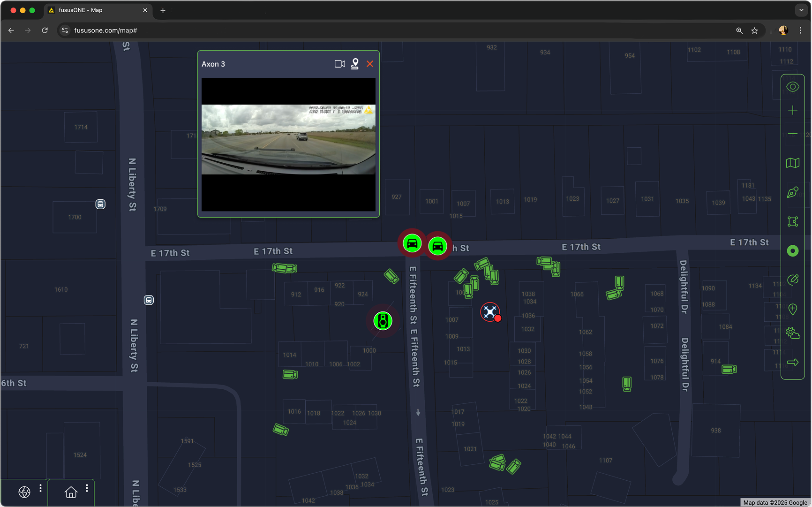Open the weather overlay icon
Screen dimensions: 812x507
click(793, 333)
